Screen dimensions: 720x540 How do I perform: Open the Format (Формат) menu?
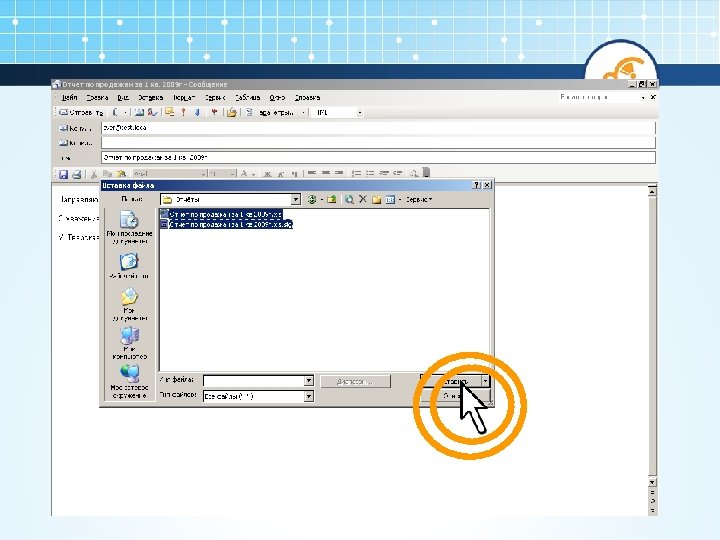184,98
